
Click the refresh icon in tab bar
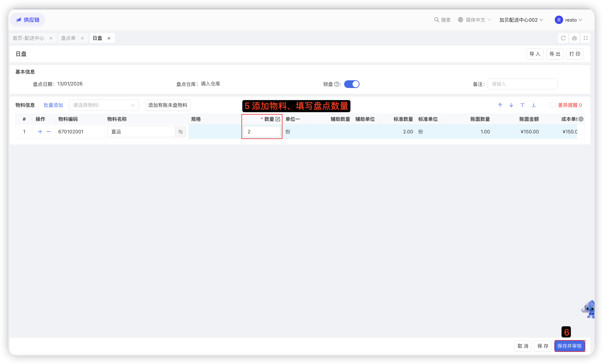[563, 38]
